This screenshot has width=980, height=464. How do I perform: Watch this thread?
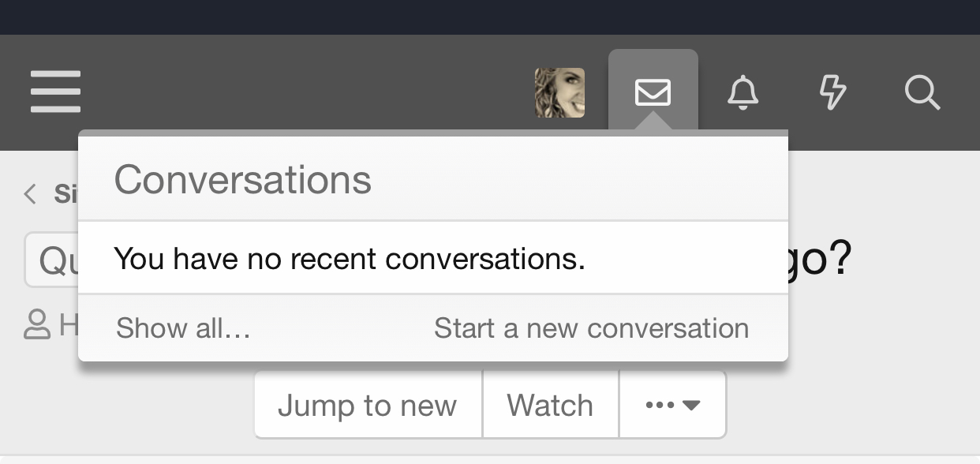[x=550, y=405]
